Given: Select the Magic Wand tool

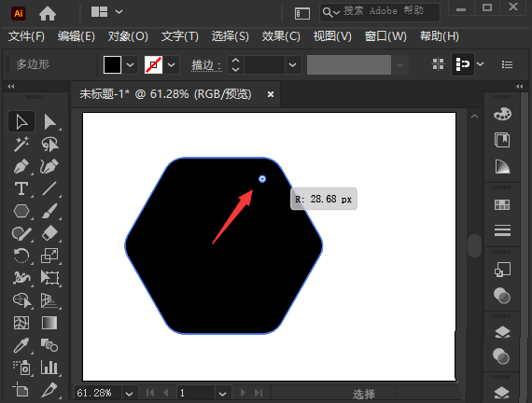Looking at the screenshot, I should [x=21, y=145].
